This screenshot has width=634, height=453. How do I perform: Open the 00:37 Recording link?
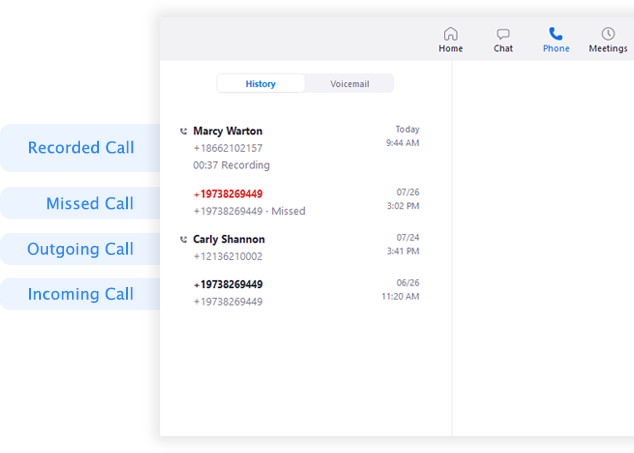231,165
